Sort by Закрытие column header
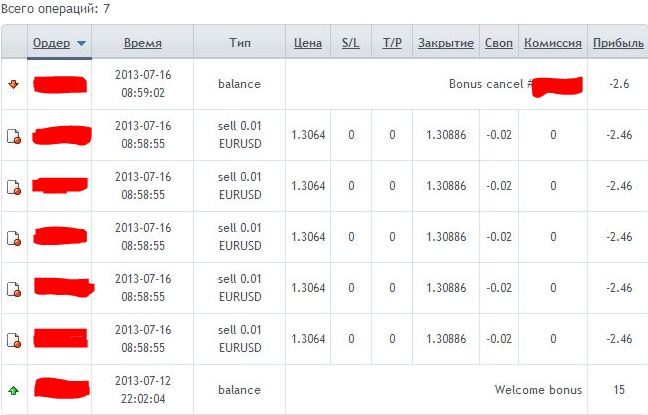 446,43
